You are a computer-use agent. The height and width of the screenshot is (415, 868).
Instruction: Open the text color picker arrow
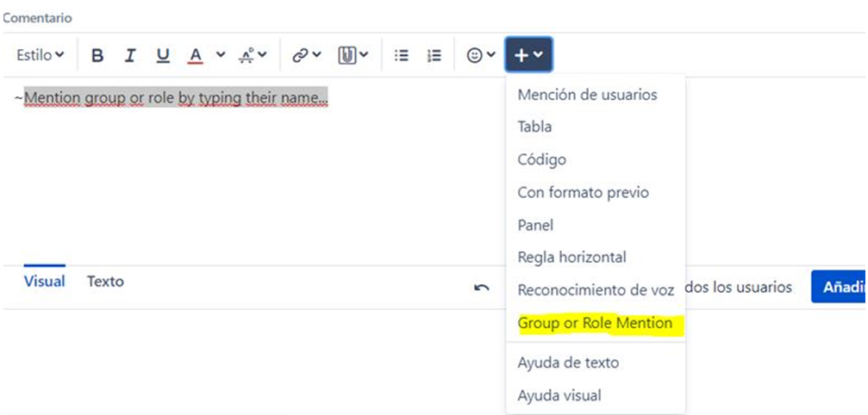(x=221, y=55)
